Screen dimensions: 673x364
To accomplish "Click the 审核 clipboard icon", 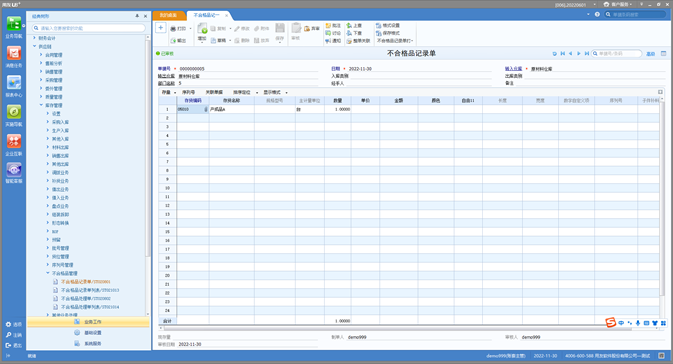I will tap(296, 28).
